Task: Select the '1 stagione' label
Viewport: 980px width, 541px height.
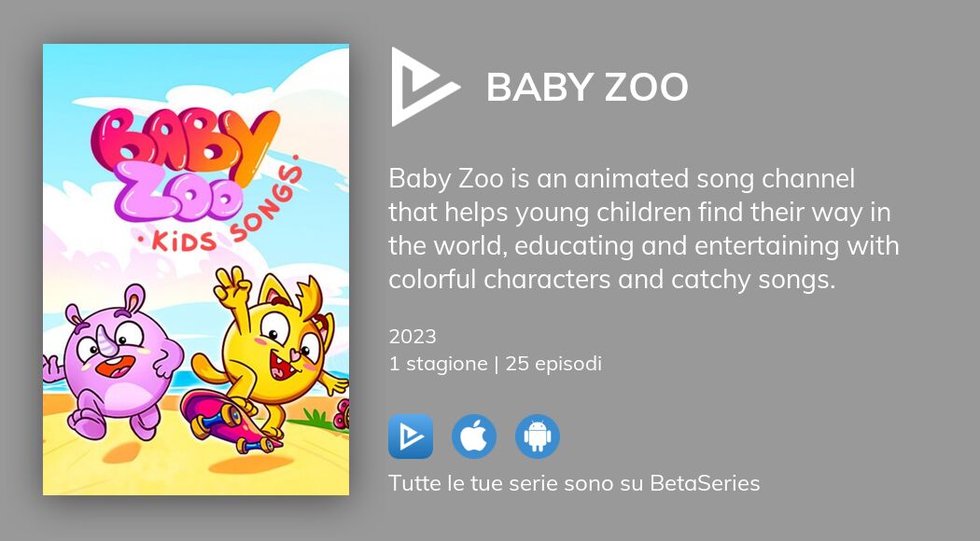Action: (x=436, y=364)
